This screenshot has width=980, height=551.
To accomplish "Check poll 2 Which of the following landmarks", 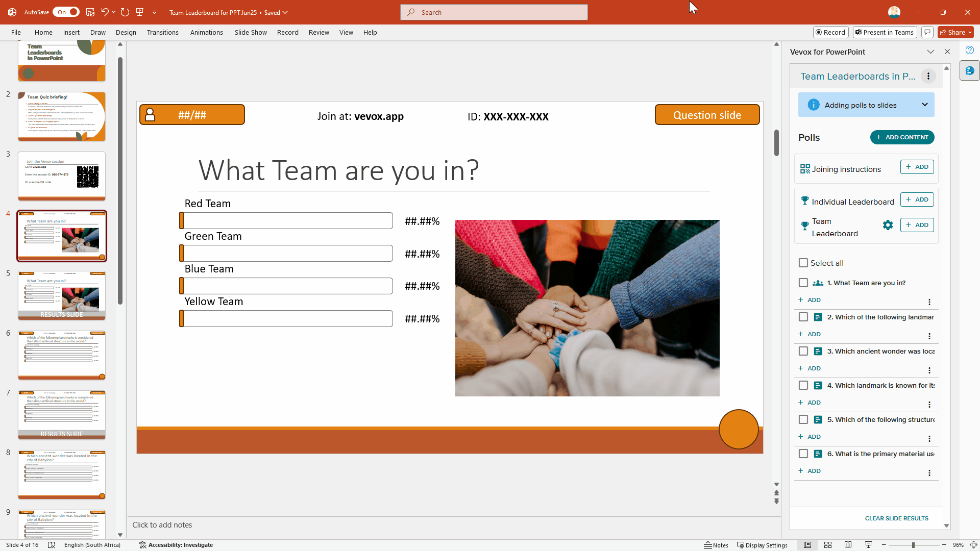I will 803,317.
